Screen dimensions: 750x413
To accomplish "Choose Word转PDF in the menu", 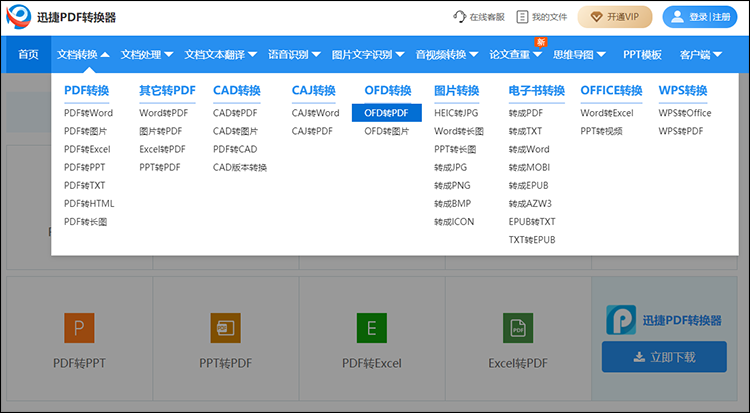I will pyautogui.click(x=164, y=113).
